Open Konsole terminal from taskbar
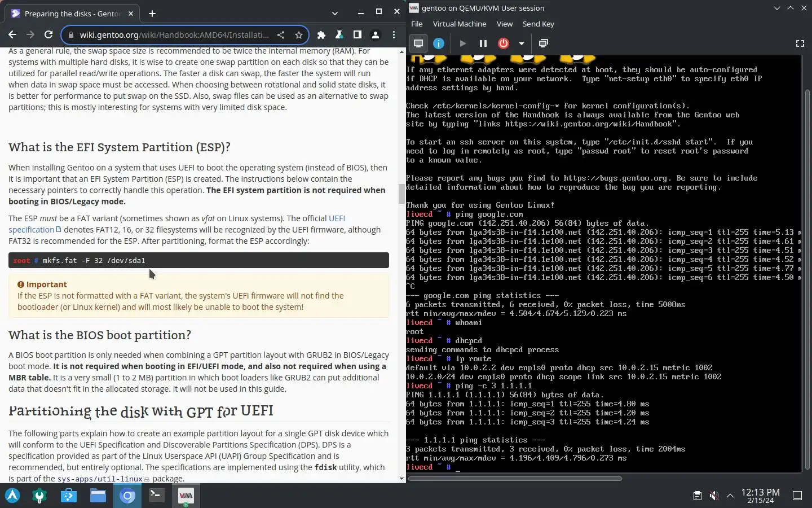The image size is (812, 508). [156, 496]
